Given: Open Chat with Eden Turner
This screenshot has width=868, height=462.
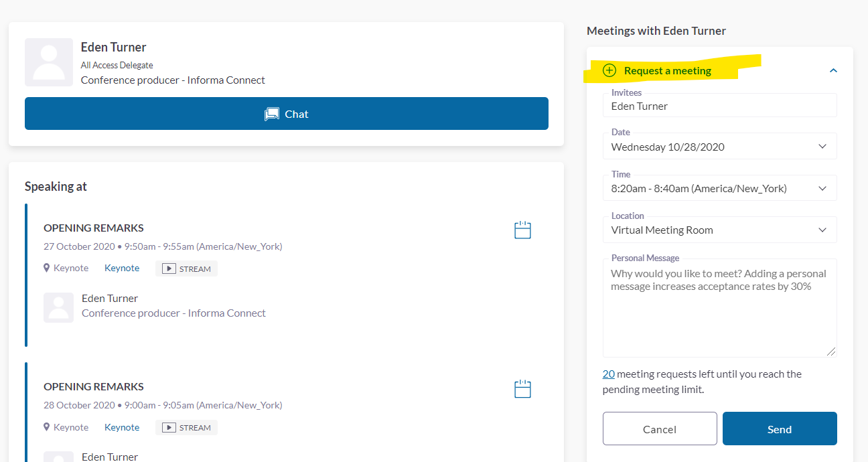Looking at the screenshot, I should click(x=287, y=114).
